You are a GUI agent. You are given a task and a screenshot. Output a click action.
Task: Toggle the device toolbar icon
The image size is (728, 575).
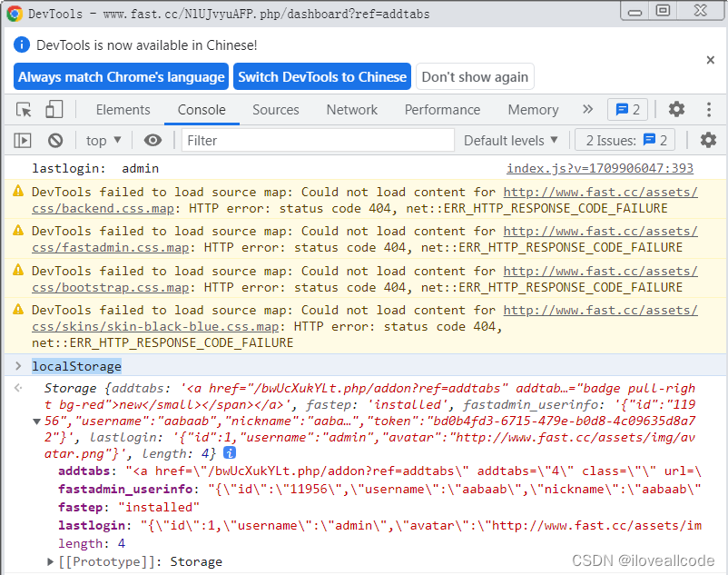[x=54, y=110]
